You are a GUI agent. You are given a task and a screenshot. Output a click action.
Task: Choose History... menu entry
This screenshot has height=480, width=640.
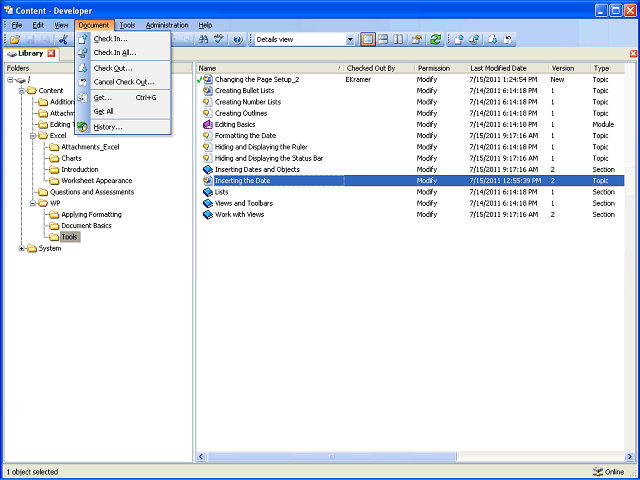tap(123, 127)
